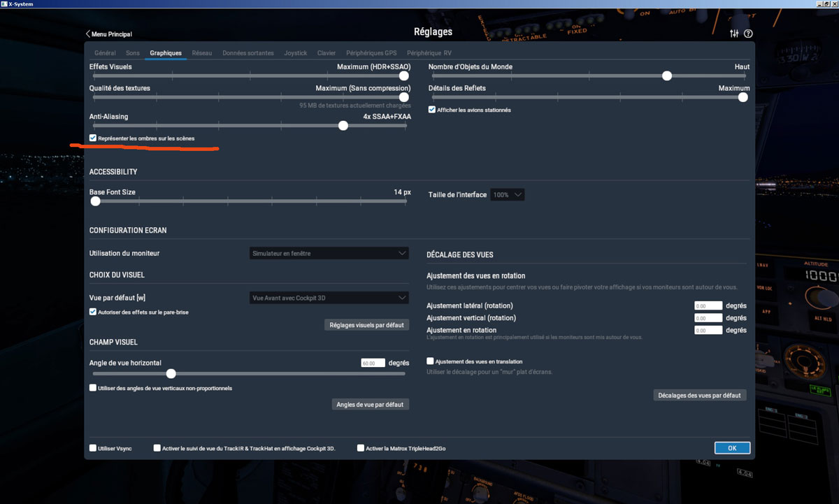Click the X-System icon in the title bar
Screen dimensions: 839x504
pos(6,3)
